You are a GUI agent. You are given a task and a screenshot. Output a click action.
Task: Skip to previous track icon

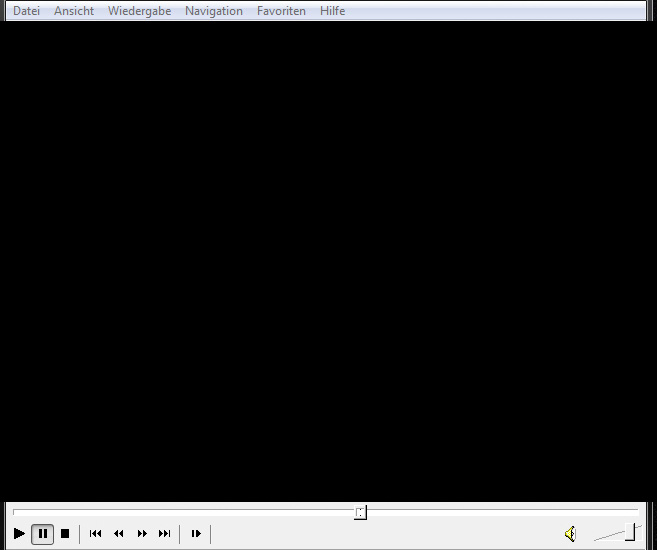[96, 534]
